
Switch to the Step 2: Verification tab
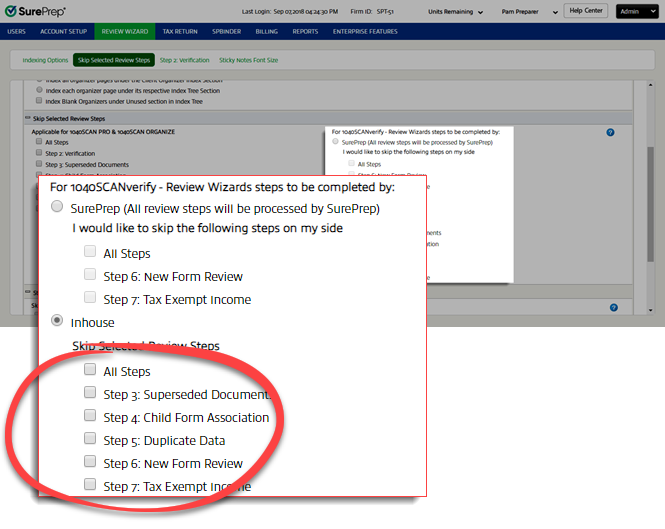[184, 60]
